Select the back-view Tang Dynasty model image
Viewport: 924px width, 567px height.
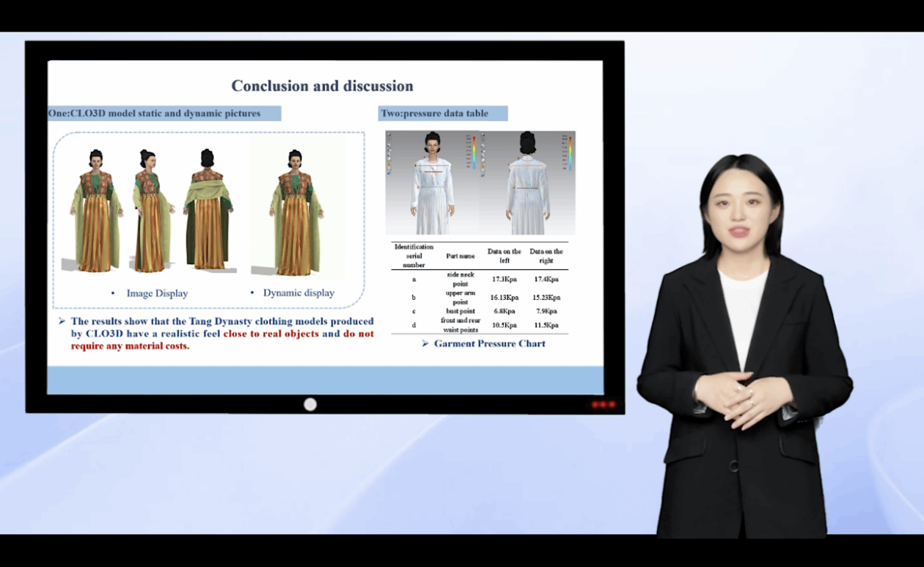208,211
